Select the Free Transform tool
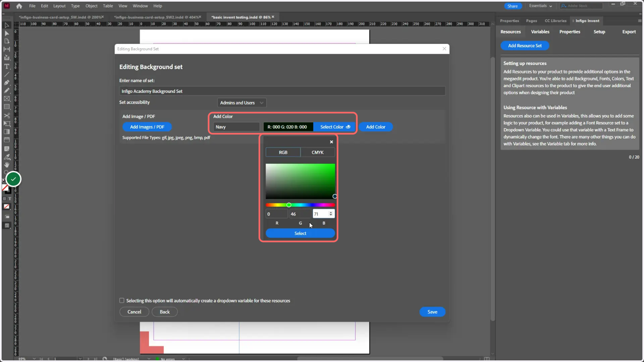The image size is (644, 362). click(x=7, y=123)
